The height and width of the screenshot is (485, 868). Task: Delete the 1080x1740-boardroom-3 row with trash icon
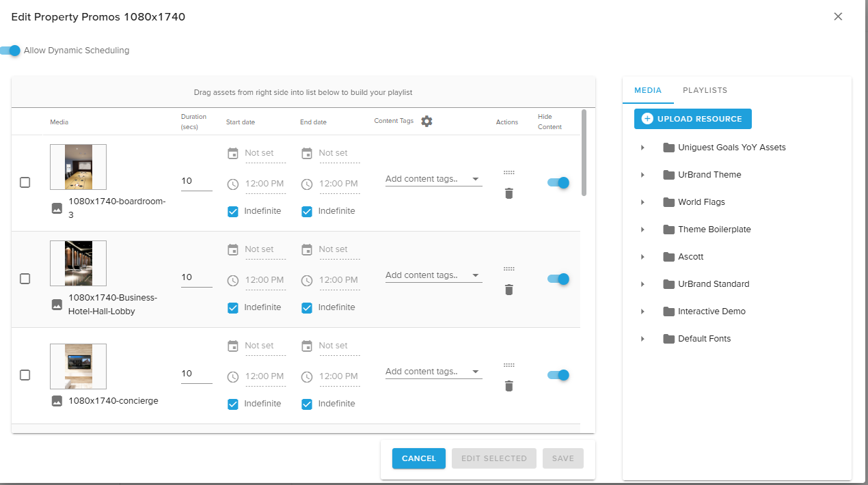pos(508,193)
